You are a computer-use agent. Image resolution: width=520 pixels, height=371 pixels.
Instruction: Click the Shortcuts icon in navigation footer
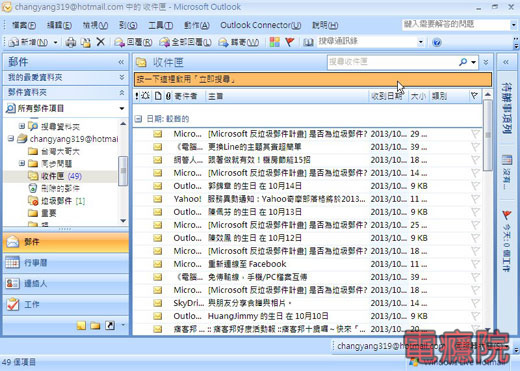click(x=110, y=325)
